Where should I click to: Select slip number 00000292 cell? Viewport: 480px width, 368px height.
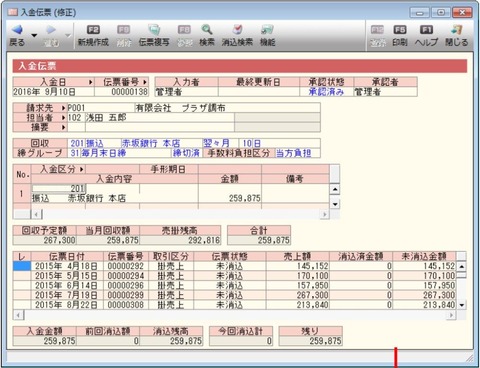coord(126,266)
